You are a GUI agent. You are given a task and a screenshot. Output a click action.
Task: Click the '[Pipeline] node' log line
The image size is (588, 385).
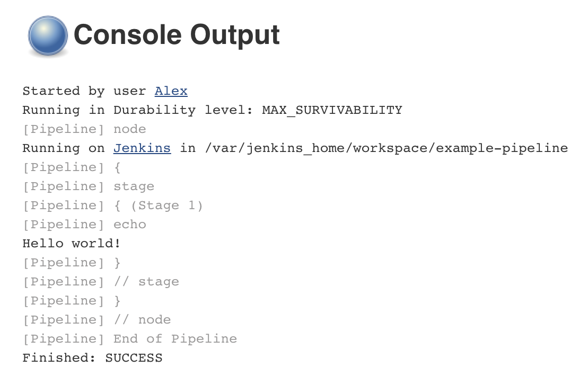pyautogui.click(x=84, y=129)
